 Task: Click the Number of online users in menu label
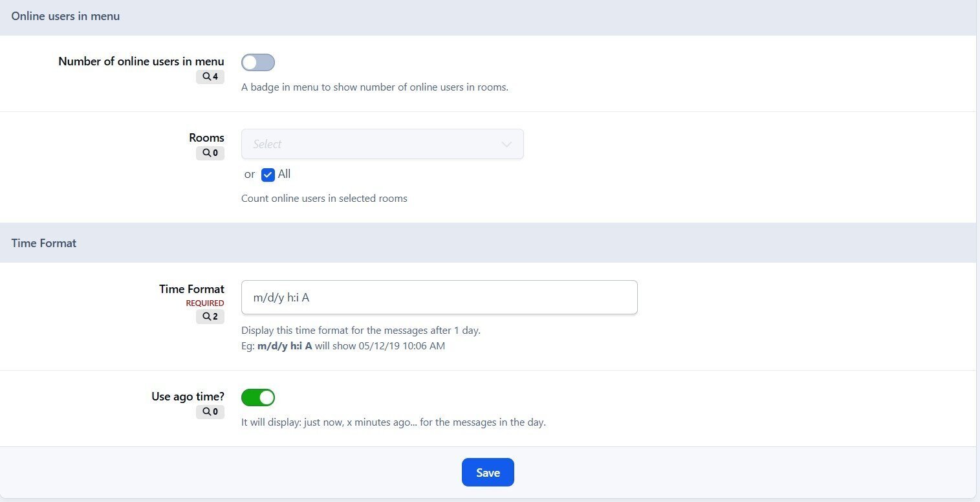coord(141,61)
